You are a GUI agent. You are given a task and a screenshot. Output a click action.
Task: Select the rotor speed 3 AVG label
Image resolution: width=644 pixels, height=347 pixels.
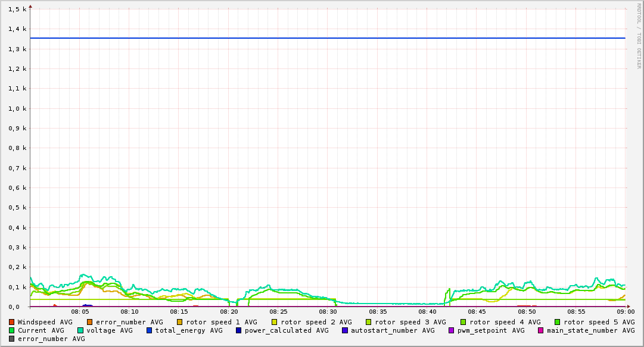410,323
